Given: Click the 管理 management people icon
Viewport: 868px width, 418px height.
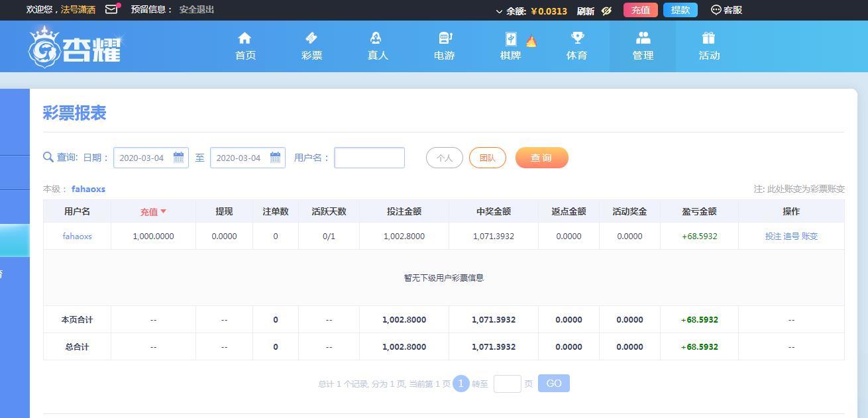Looking at the screenshot, I should click(642, 38).
